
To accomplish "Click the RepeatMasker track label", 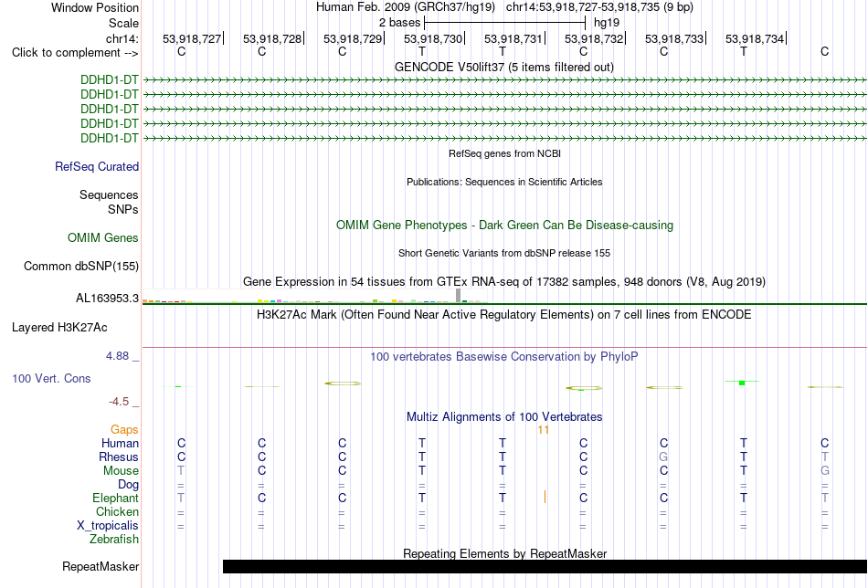I will click(x=101, y=566).
